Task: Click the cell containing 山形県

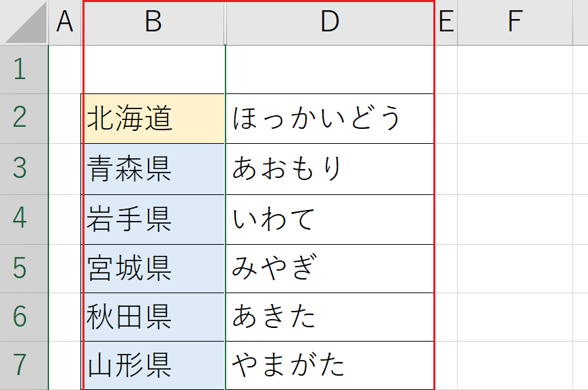Action: [x=153, y=365]
